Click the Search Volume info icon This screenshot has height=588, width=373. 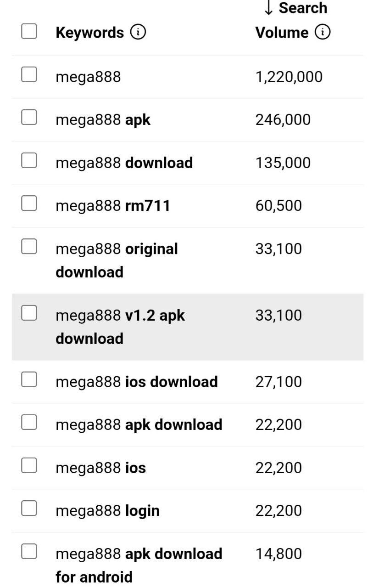pos(323,32)
